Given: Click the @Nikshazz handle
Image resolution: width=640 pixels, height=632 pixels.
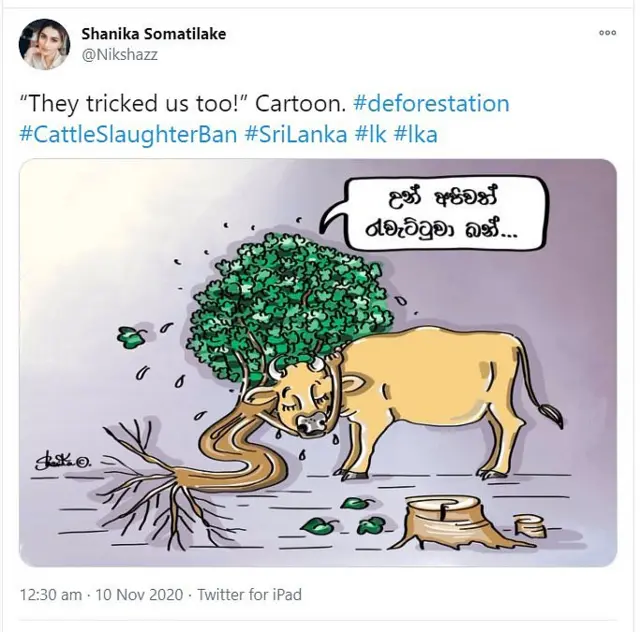Looking at the screenshot, I should click(x=118, y=55).
